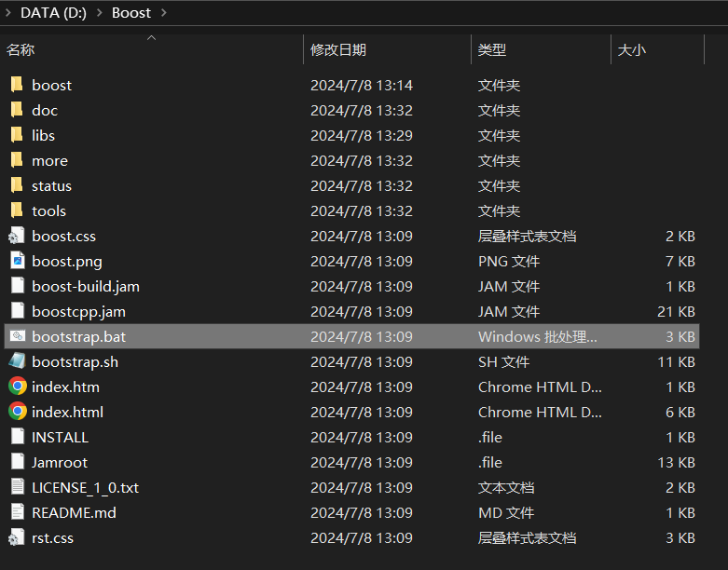The image size is (728, 570).
Task: Click the 2024/7/8 13:29 date of libs
Action: 362,135
